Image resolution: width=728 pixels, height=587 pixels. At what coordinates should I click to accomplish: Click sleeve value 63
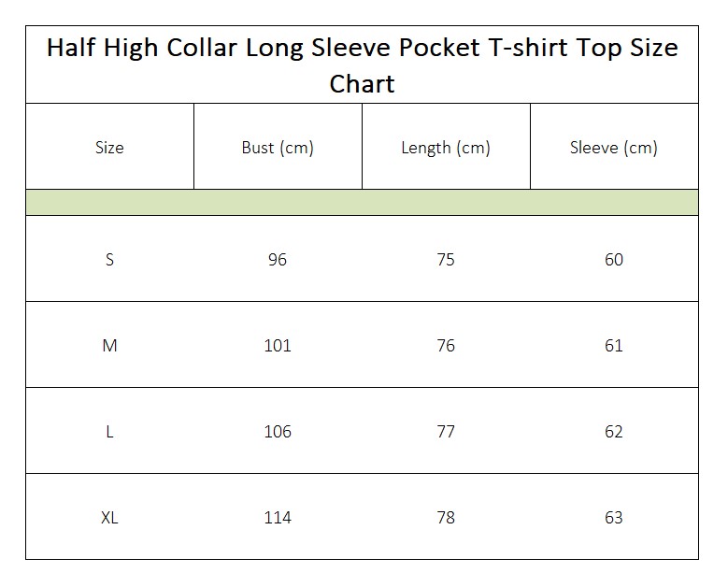(614, 517)
